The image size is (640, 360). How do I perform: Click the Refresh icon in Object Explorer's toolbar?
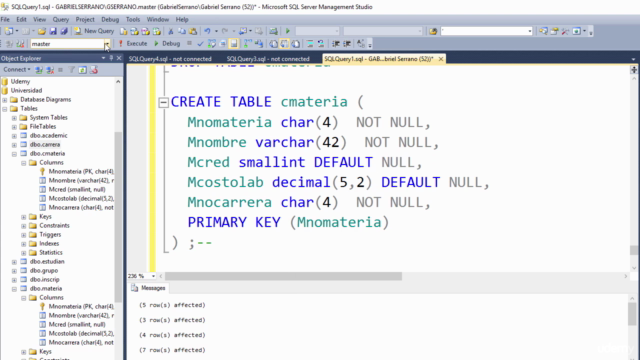click(82, 70)
